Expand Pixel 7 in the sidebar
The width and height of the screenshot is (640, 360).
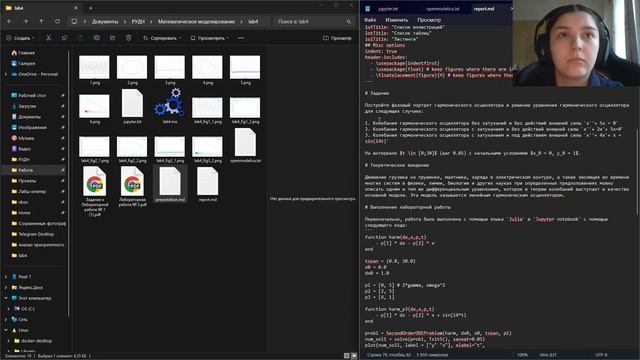pyautogui.click(x=6, y=277)
